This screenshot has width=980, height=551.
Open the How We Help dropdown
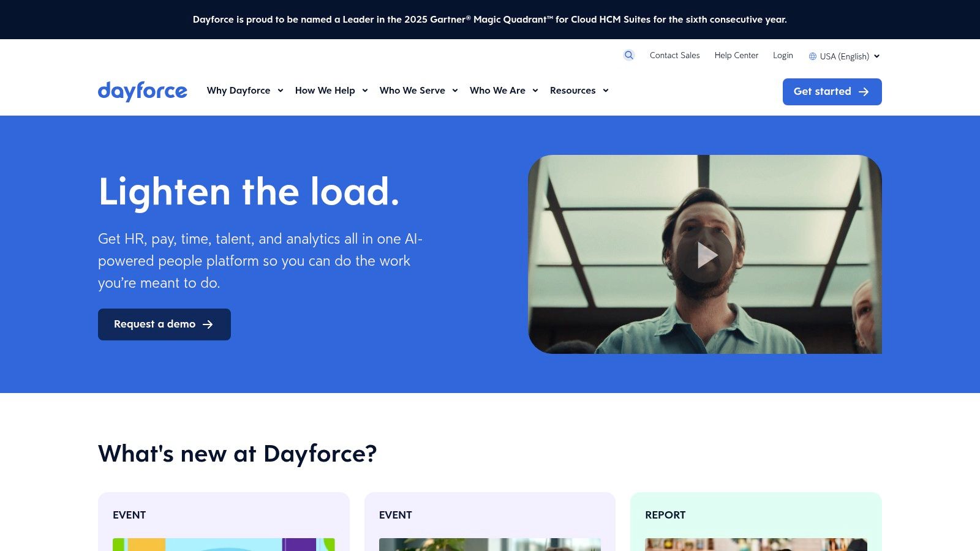(x=325, y=90)
